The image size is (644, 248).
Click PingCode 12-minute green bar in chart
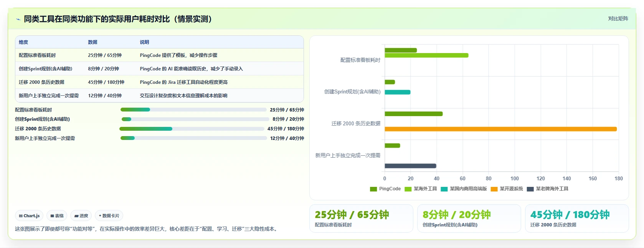[x=392, y=146]
